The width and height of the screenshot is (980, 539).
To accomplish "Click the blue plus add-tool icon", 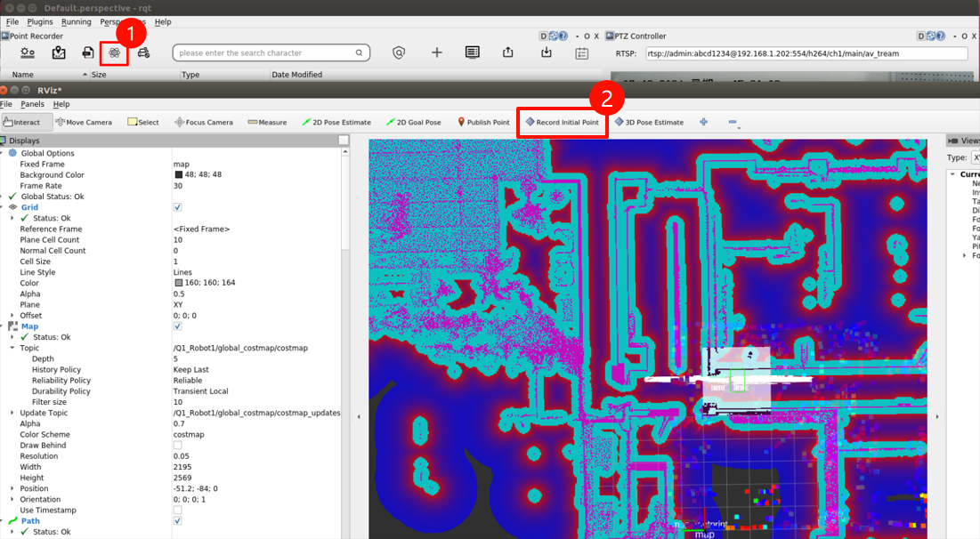I will pyautogui.click(x=703, y=123).
